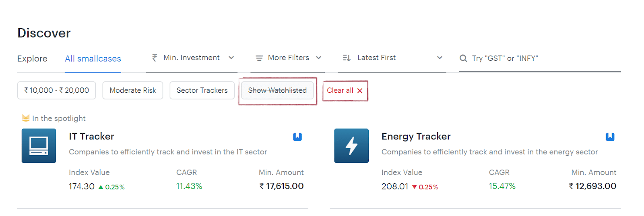Click the GST or INFY search field
The height and width of the screenshot is (216, 644).
click(540, 58)
